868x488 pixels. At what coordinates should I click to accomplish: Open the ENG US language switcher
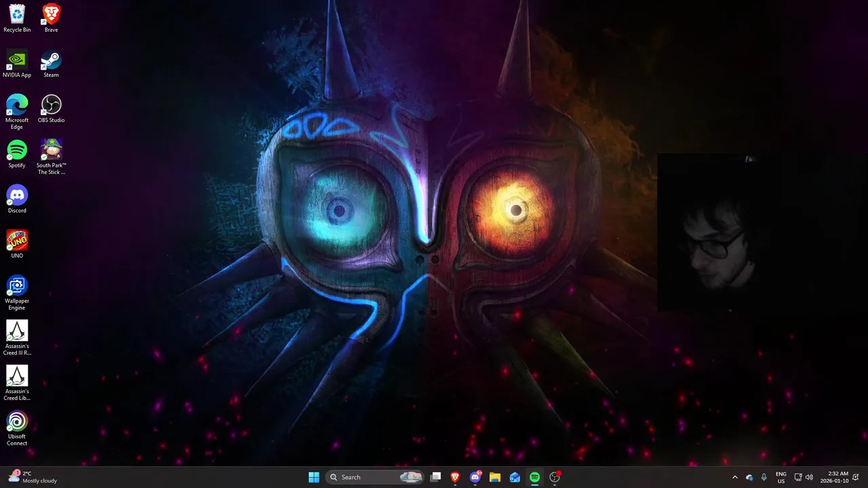(x=781, y=477)
